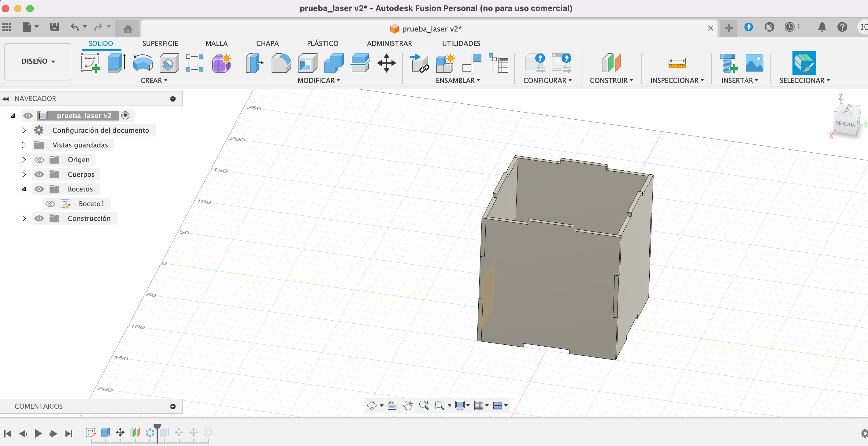The height and width of the screenshot is (446, 868).
Task: Select the Move/Copy arrows tool
Action: tap(386, 63)
